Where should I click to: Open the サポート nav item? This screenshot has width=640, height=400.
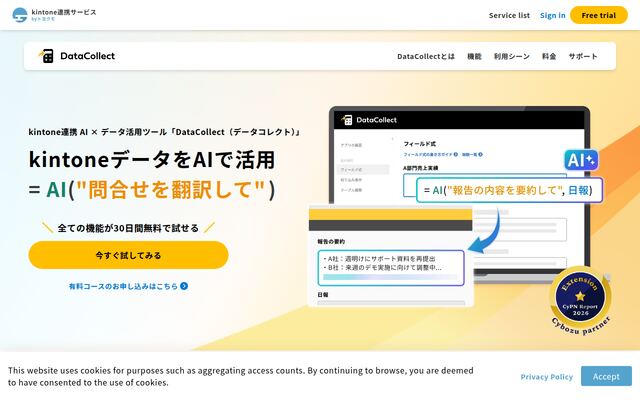pyautogui.click(x=583, y=56)
